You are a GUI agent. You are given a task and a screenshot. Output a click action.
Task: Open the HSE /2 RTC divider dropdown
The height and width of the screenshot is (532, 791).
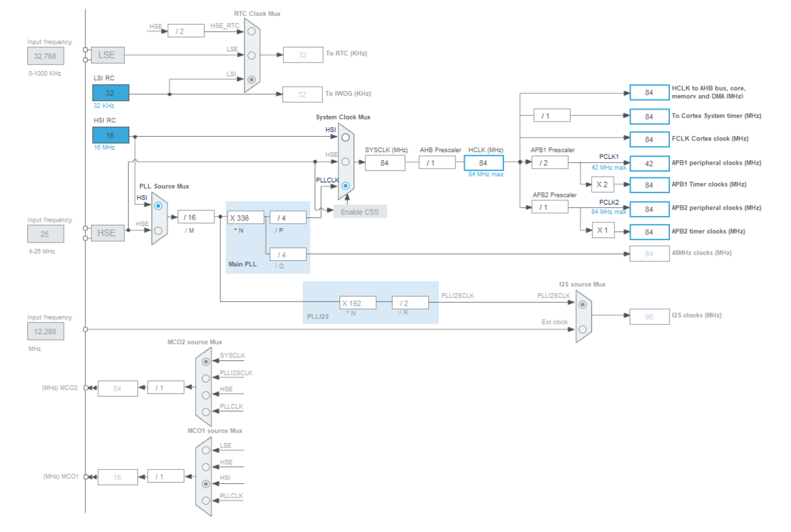(x=186, y=31)
